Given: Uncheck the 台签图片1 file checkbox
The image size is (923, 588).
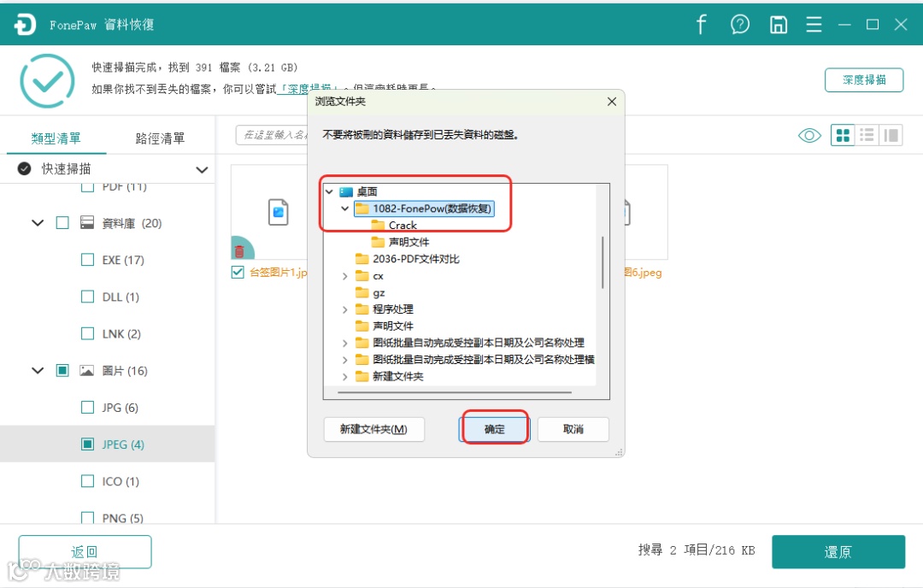Looking at the screenshot, I should tap(238, 272).
